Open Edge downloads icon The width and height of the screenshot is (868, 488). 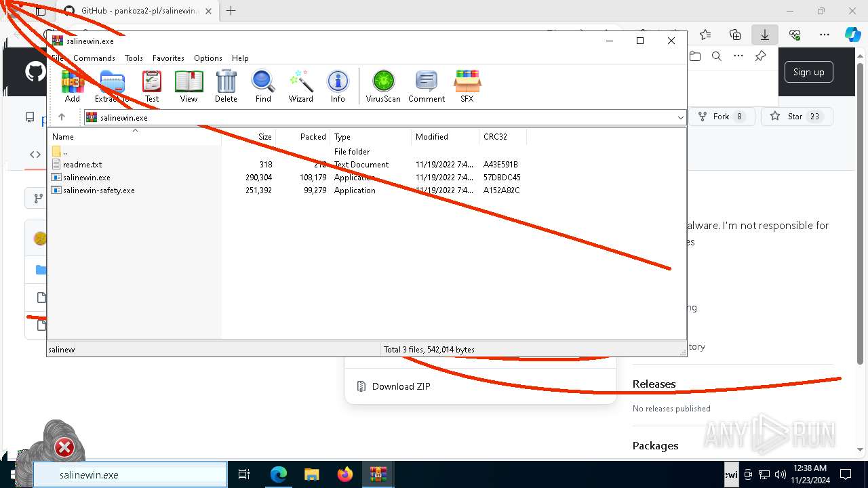point(764,35)
